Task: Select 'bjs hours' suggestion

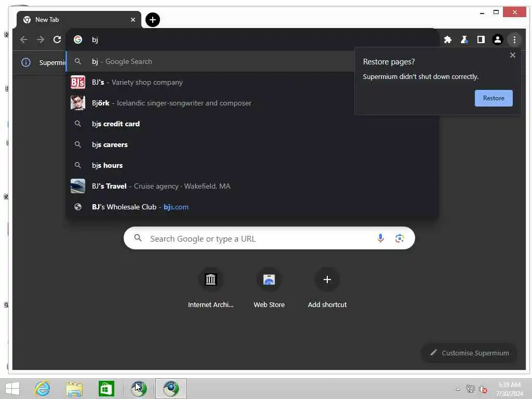Action: [x=252, y=165]
